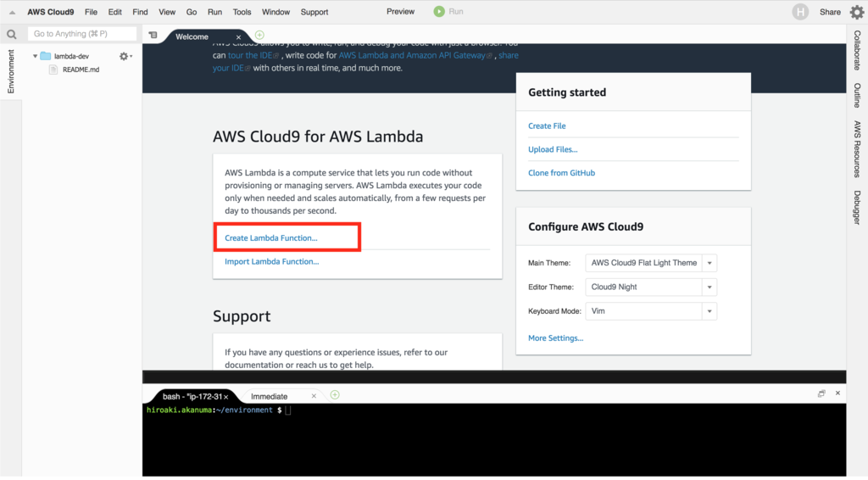
Task: Open the Window menu
Action: (x=275, y=12)
